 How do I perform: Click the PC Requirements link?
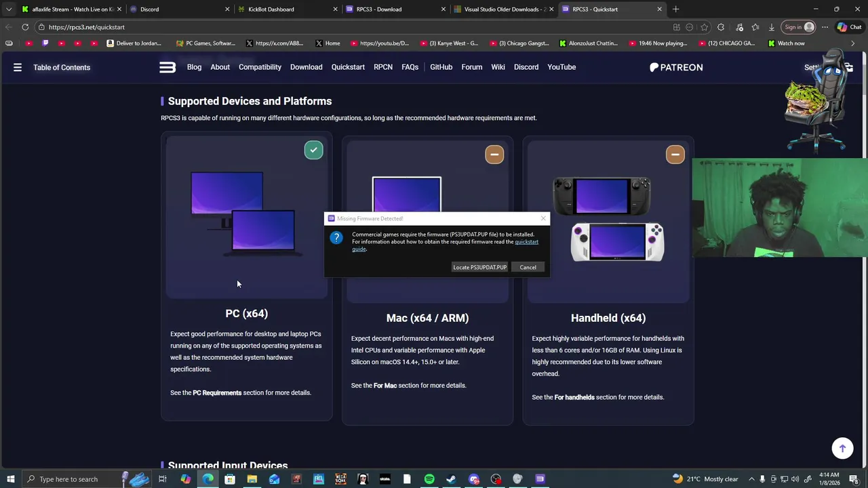217,393
